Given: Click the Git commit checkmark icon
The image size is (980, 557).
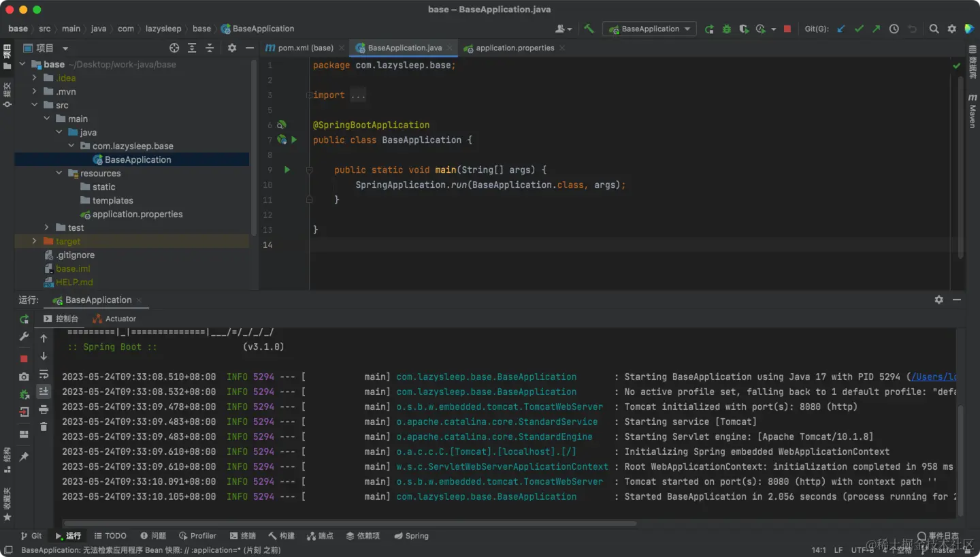Looking at the screenshot, I should click(x=859, y=29).
